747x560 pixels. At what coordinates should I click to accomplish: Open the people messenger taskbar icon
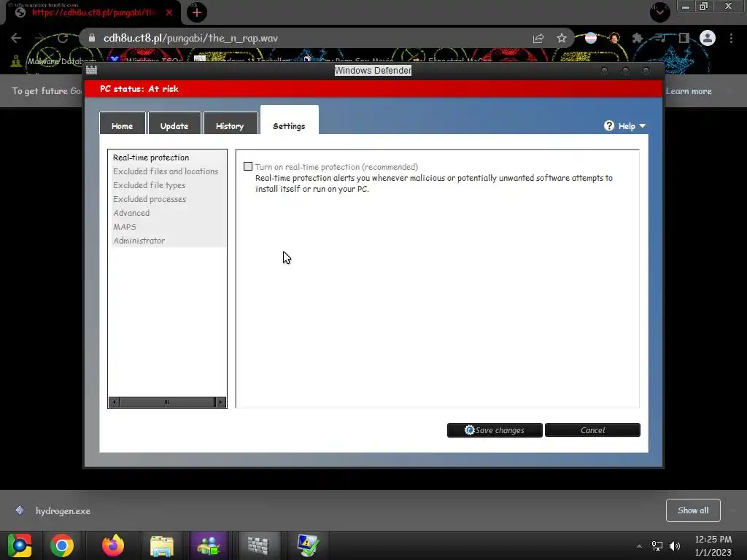209,545
